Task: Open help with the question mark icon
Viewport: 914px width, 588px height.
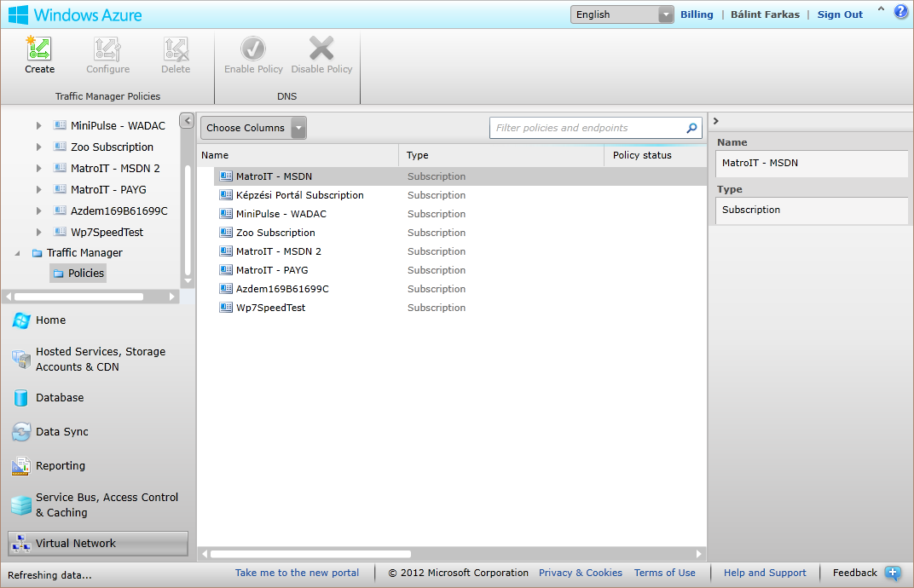Action: [x=901, y=10]
